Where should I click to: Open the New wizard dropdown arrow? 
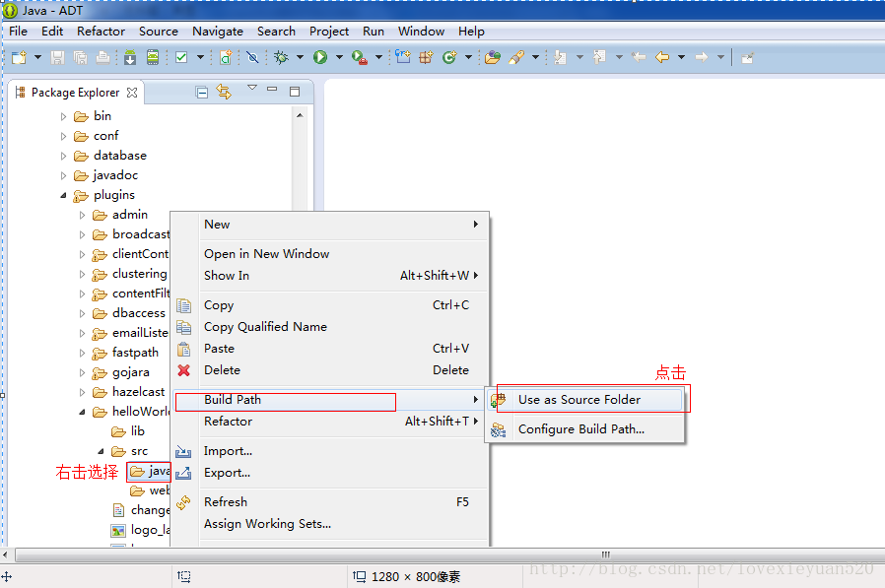click(x=37, y=57)
